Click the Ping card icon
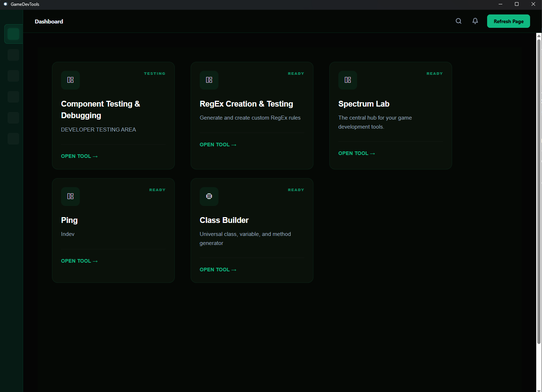542x392 pixels. pyautogui.click(x=70, y=196)
